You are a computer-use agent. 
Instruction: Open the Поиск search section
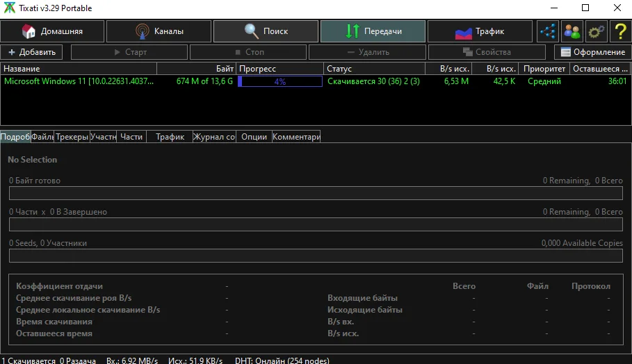pyautogui.click(x=266, y=31)
